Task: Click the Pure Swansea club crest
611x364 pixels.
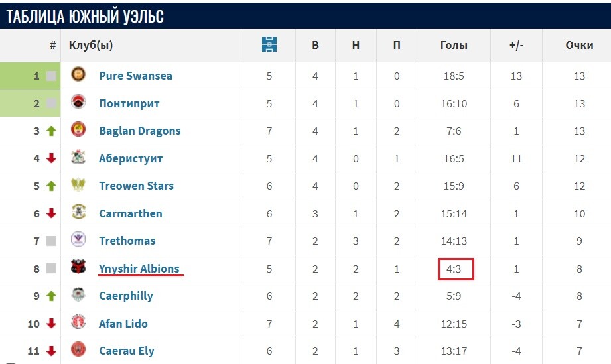Action: click(78, 74)
